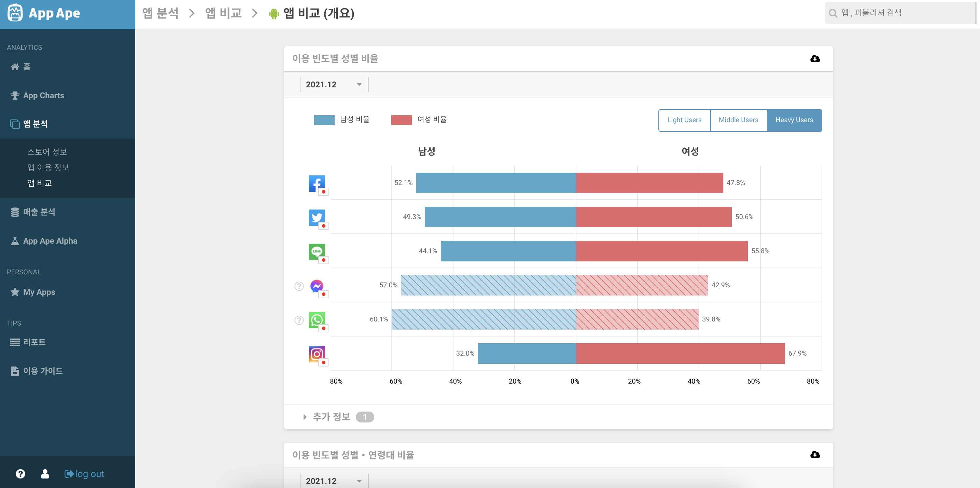Click the search magnifier icon
This screenshot has height=488, width=980.
[x=833, y=13]
